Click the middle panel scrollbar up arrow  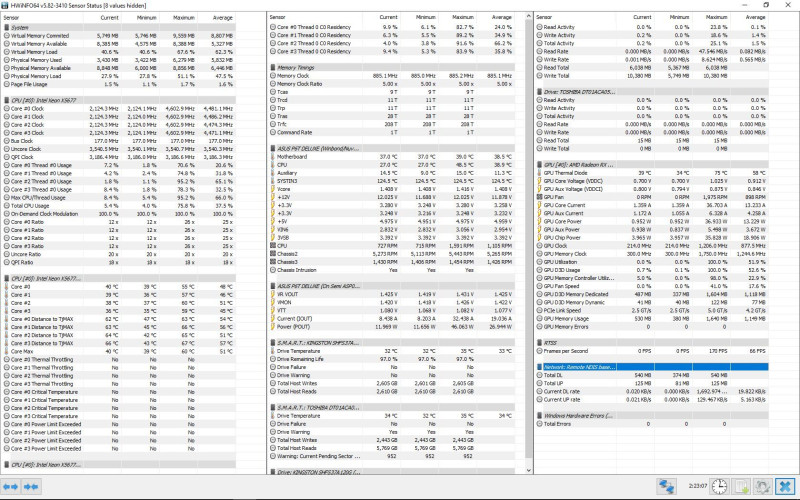tap(529, 17)
